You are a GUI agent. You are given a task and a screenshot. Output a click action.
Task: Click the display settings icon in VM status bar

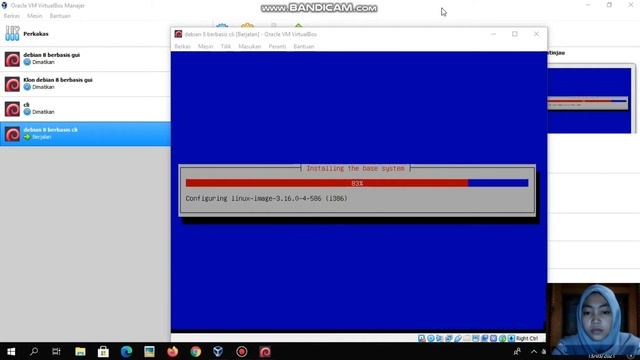(x=476, y=338)
